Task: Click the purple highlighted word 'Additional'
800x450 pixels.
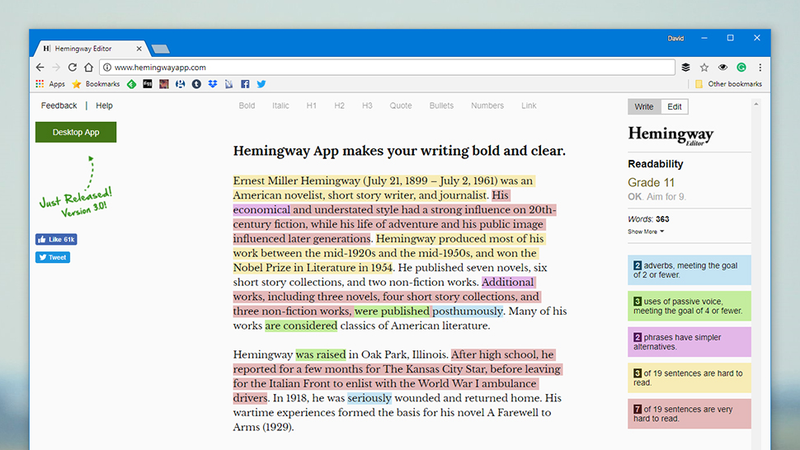Action: click(x=508, y=282)
